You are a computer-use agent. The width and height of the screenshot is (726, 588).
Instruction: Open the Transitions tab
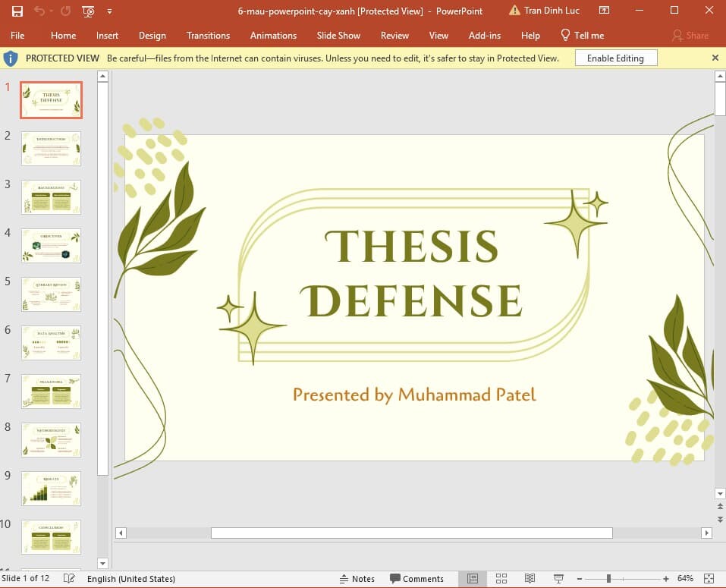[208, 35]
